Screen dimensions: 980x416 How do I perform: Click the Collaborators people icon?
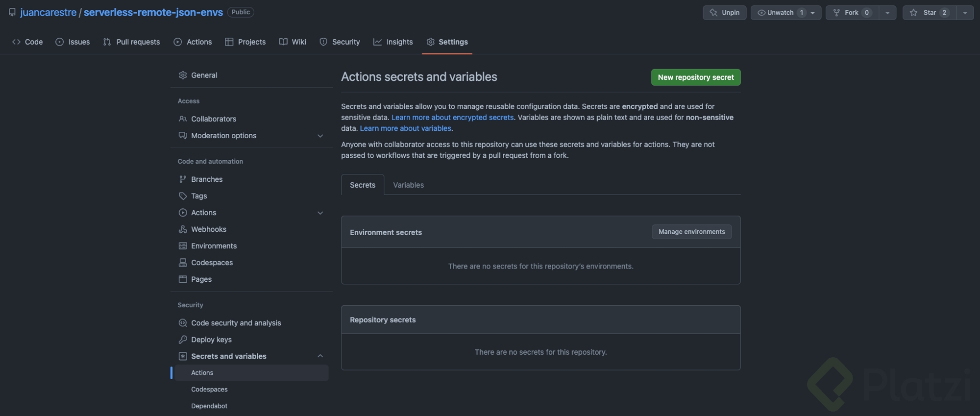click(x=183, y=119)
